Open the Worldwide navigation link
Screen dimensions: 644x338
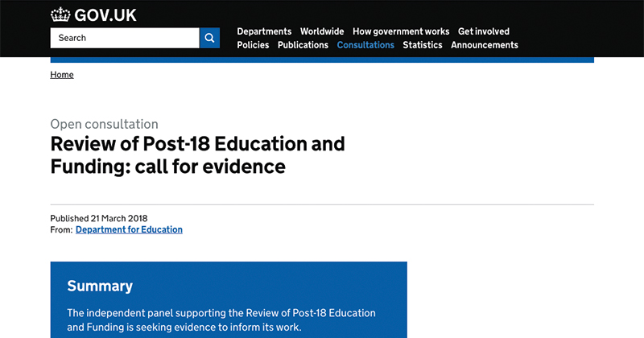tap(322, 31)
